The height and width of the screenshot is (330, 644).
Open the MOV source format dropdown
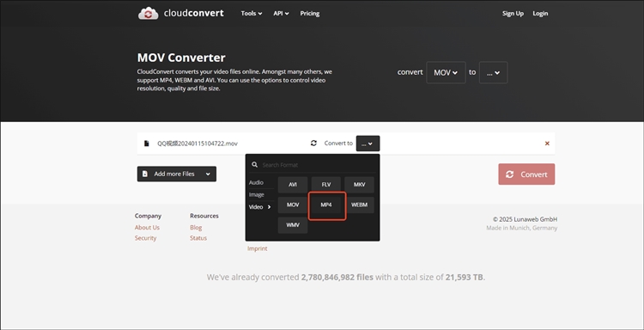[446, 72]
